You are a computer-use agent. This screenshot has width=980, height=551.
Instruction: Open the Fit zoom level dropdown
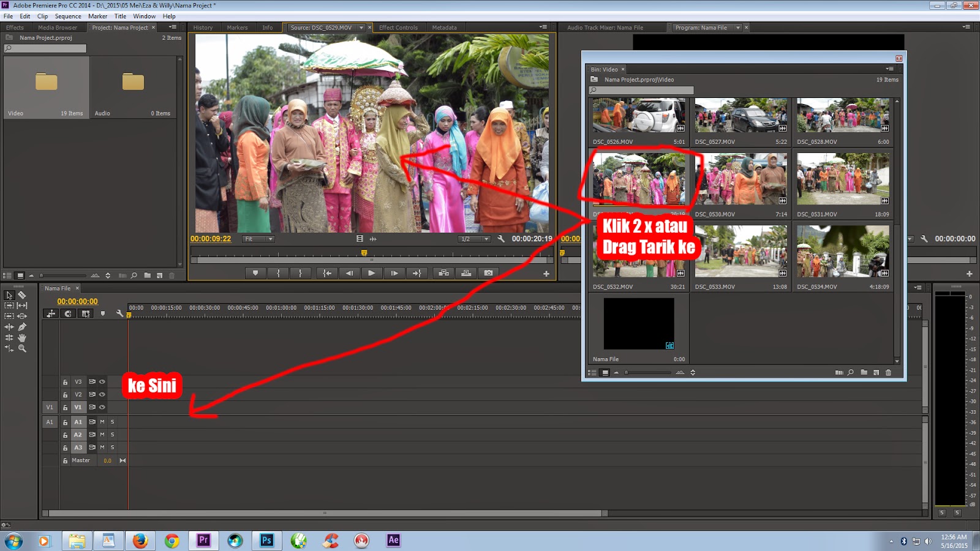(x=258, y=239)
